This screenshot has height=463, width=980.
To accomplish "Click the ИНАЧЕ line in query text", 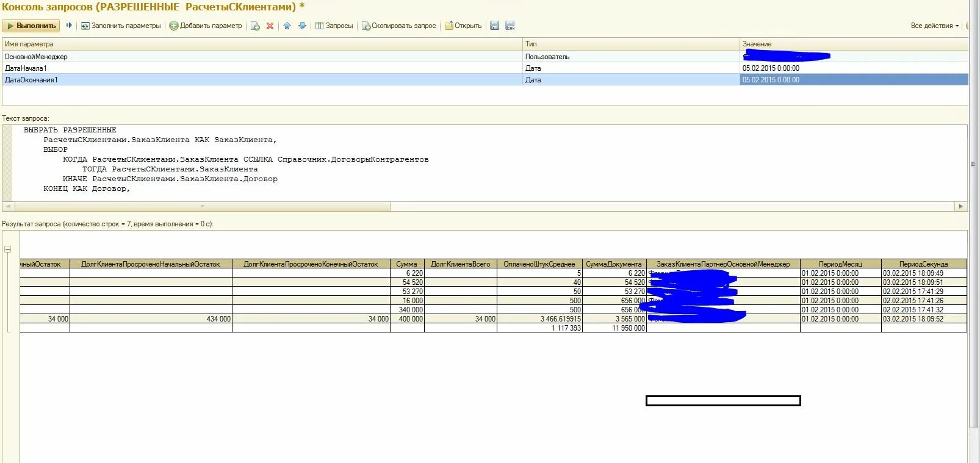I will click(170, 179).
